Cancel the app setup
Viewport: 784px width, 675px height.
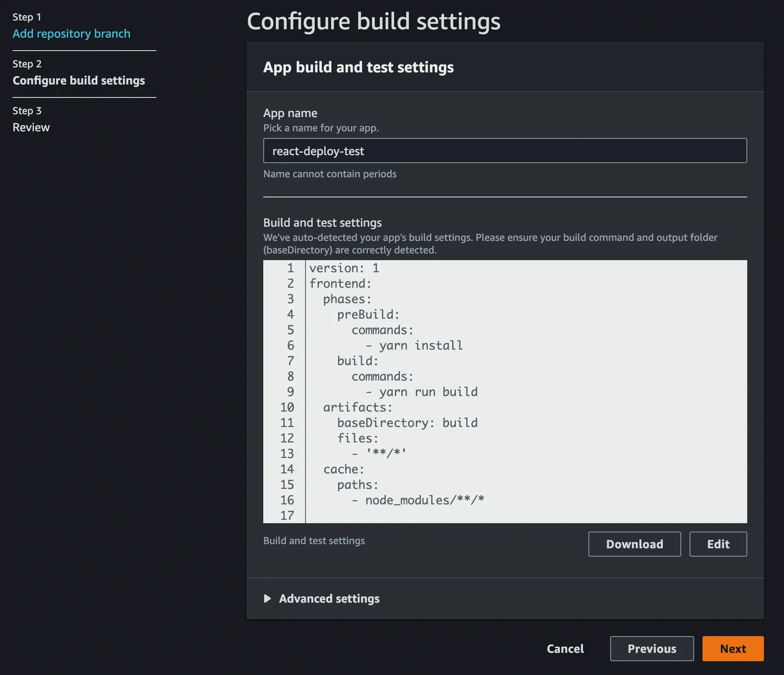click(x=565, y=649)
